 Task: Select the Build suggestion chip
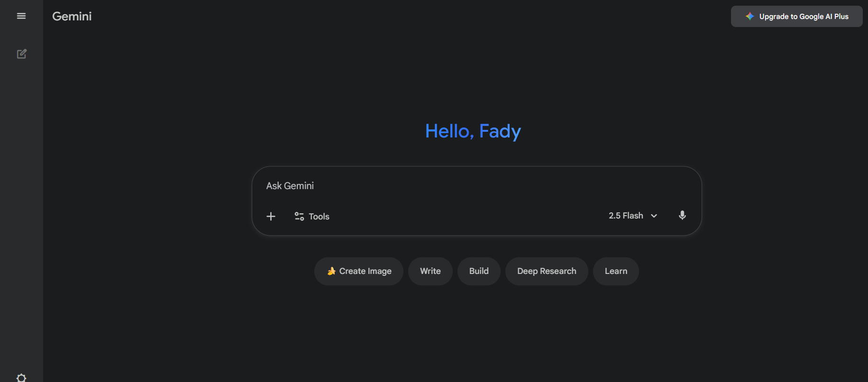point(479,271)
